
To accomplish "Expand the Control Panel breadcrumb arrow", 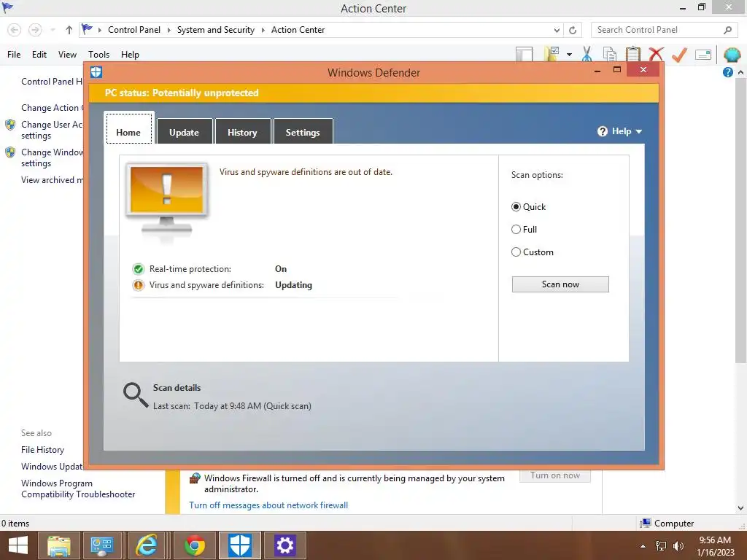I will pyautogui.click(x=169, y=30).
